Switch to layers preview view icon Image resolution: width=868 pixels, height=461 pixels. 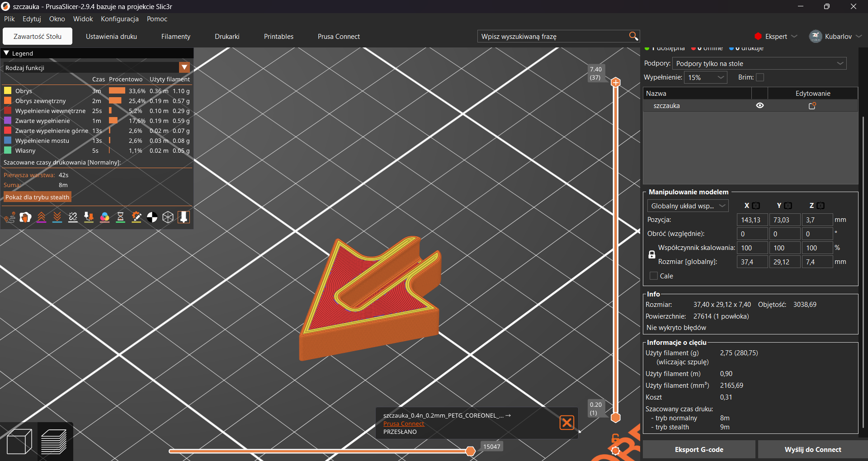click(x=54, y=441)
